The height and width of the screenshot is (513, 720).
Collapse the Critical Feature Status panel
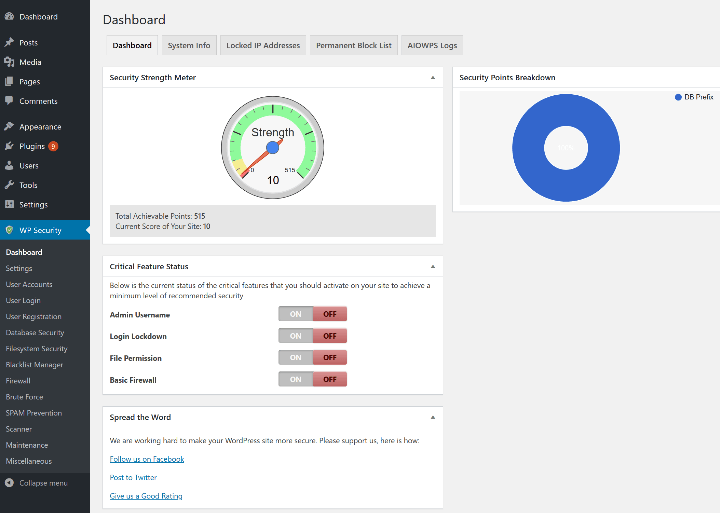tap(432, 267)
